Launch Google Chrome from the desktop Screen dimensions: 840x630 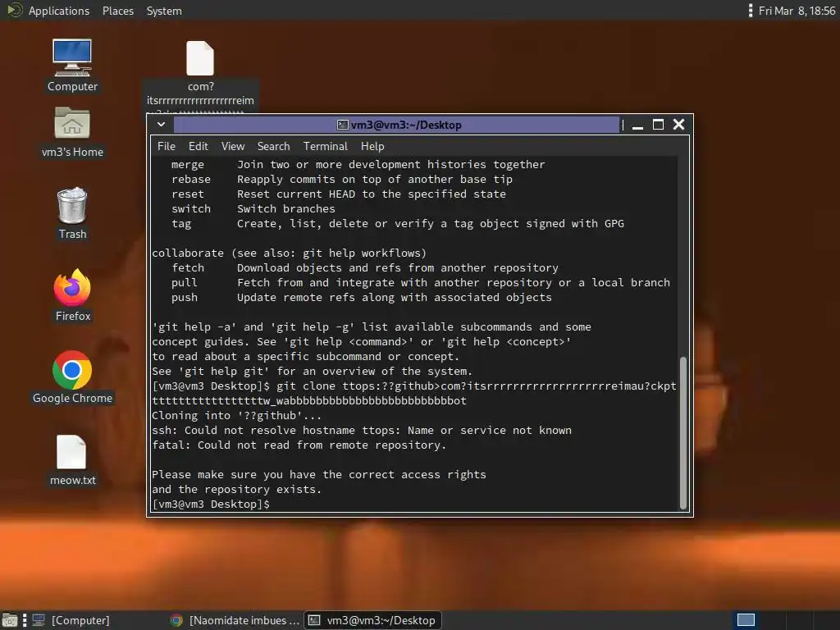tap(72, 377)
